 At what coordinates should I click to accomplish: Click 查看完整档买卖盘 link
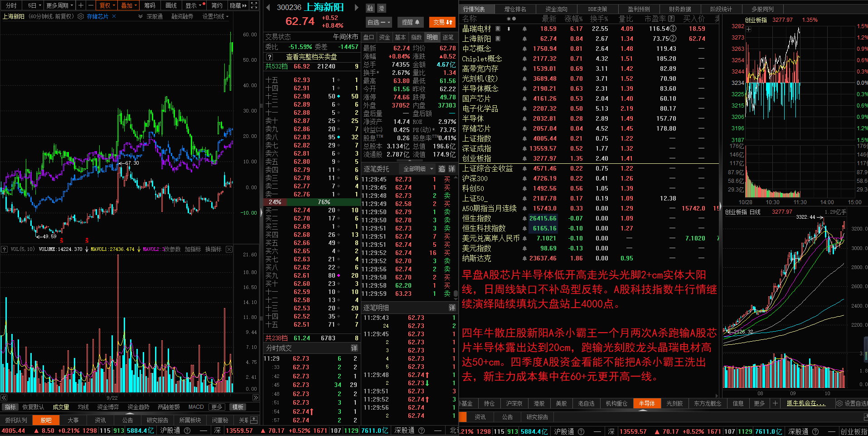point(311,57)
